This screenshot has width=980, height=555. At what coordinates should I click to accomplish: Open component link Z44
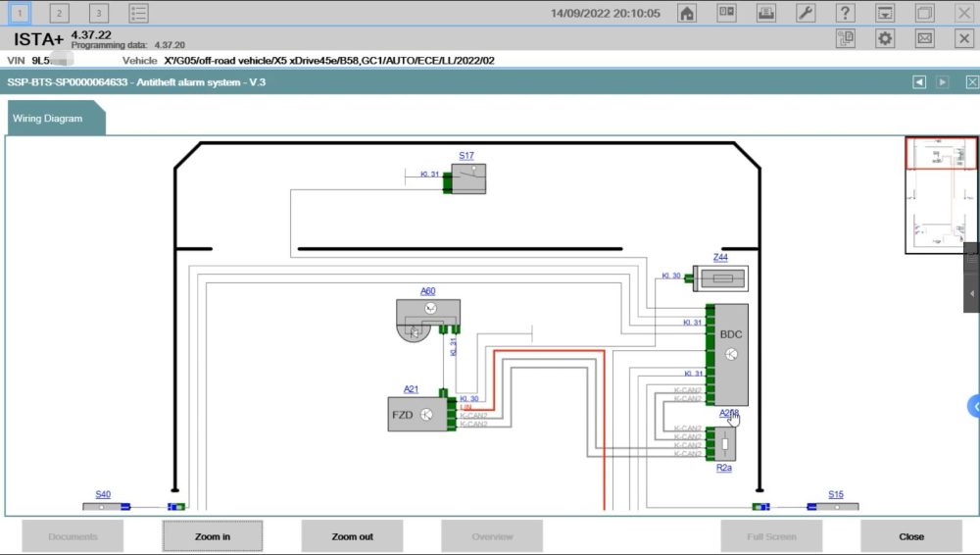pos(720,257)
